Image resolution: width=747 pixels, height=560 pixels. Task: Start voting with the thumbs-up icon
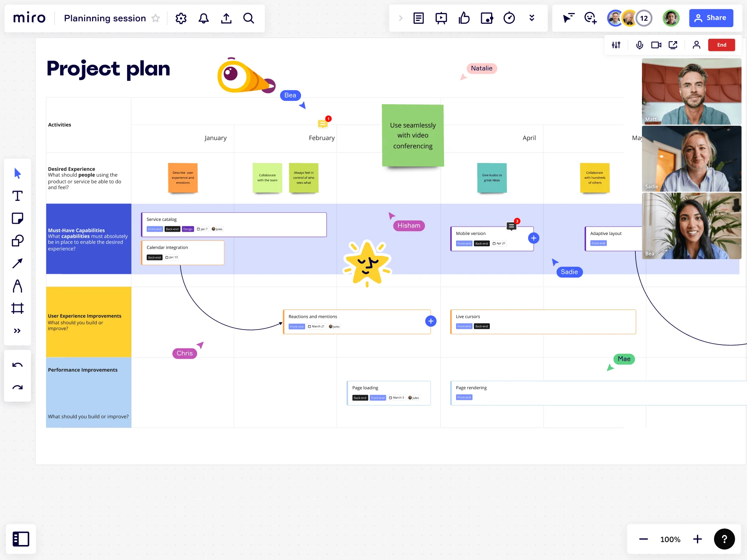pos(464,18)
